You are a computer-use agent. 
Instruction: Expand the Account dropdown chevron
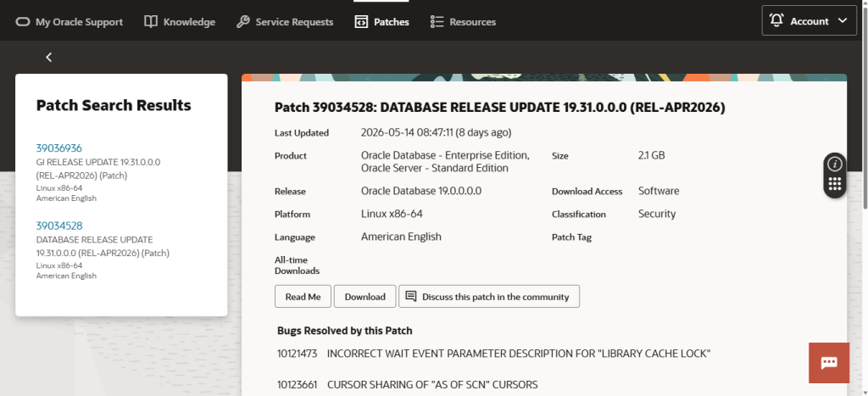843,21
